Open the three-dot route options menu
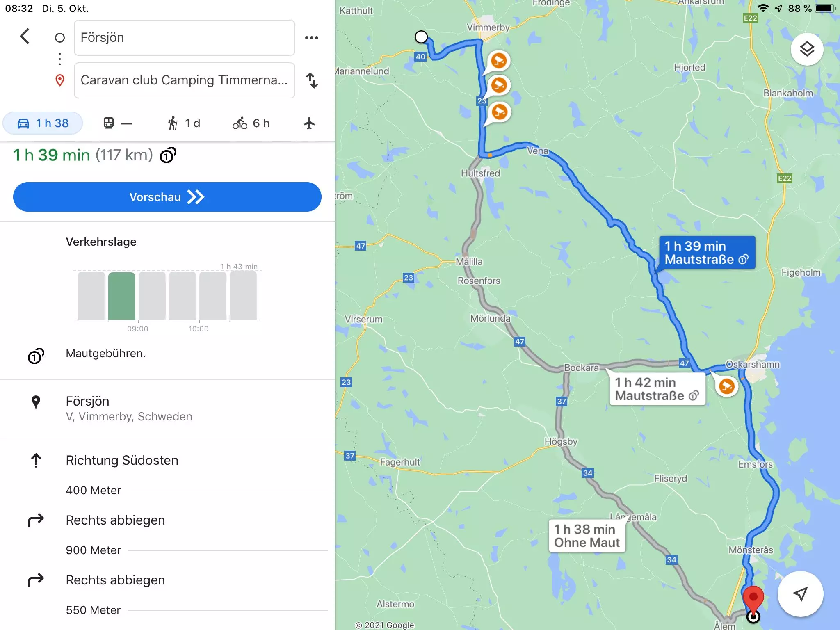 312,38
